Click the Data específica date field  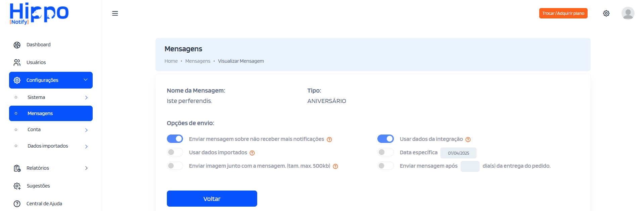(x=458, y=153)
